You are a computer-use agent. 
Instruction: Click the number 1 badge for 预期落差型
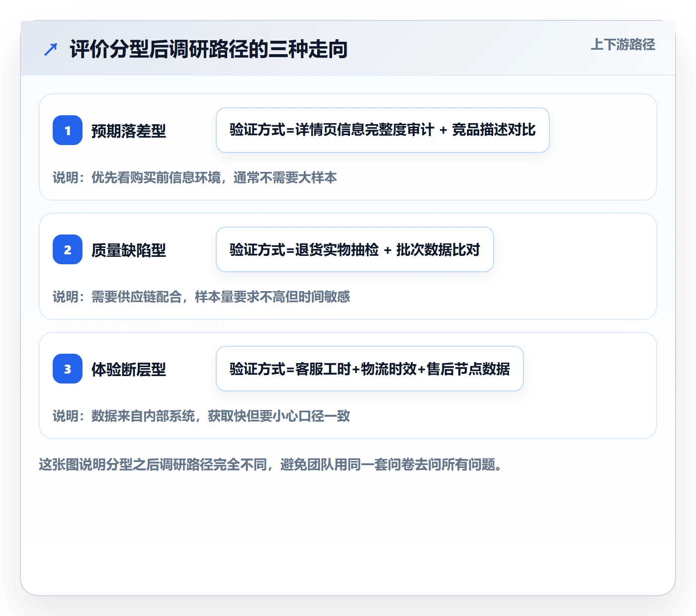(x=68, y=130)
